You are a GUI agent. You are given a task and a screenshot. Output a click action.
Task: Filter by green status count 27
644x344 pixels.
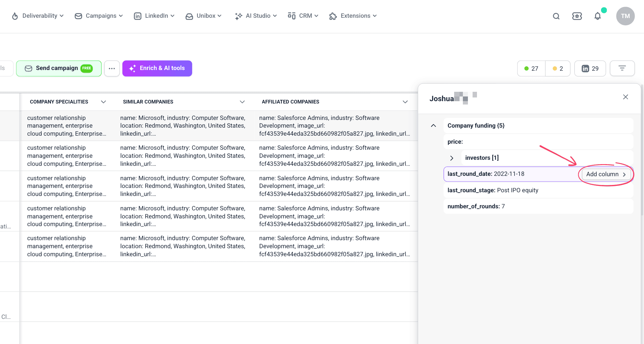(531, 68)
